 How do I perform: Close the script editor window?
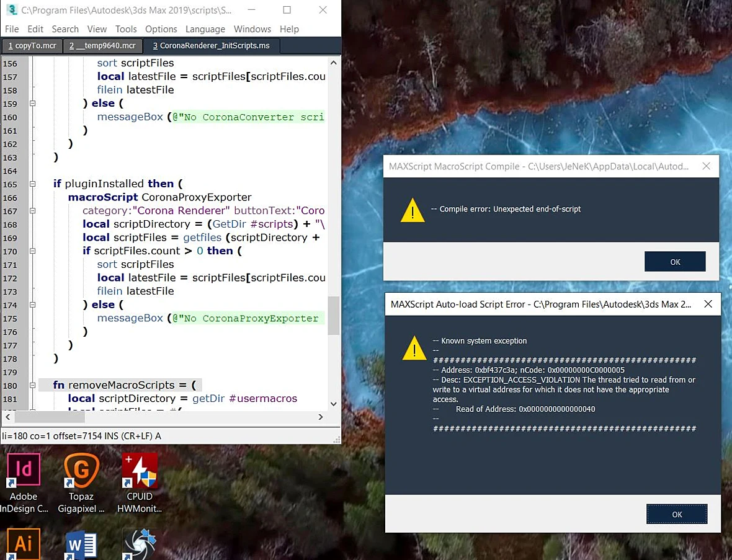coord(323,9)
